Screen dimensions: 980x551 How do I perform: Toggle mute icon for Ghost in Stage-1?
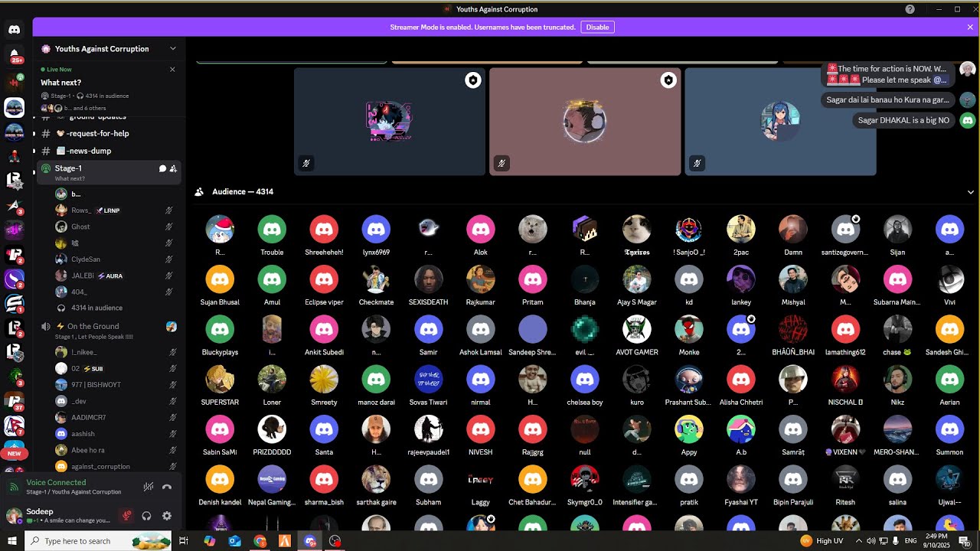coord(169,227)
